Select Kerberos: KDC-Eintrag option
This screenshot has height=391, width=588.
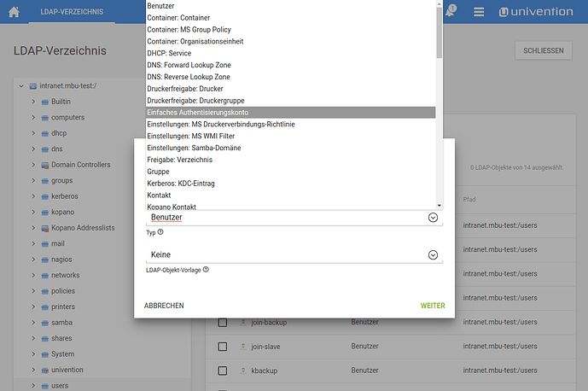291,183
